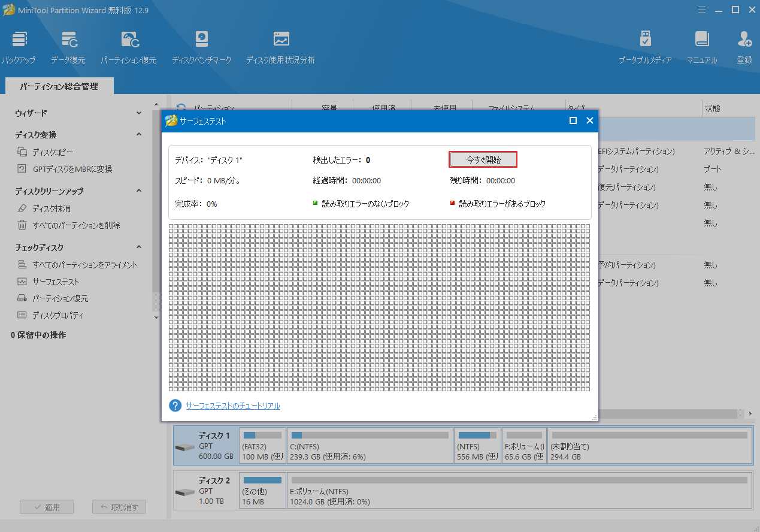The height and width of the screenshot is (532, 760).
Task: Select (未割り当て) 294.4 GB block
Action: [x=650, y=445]
